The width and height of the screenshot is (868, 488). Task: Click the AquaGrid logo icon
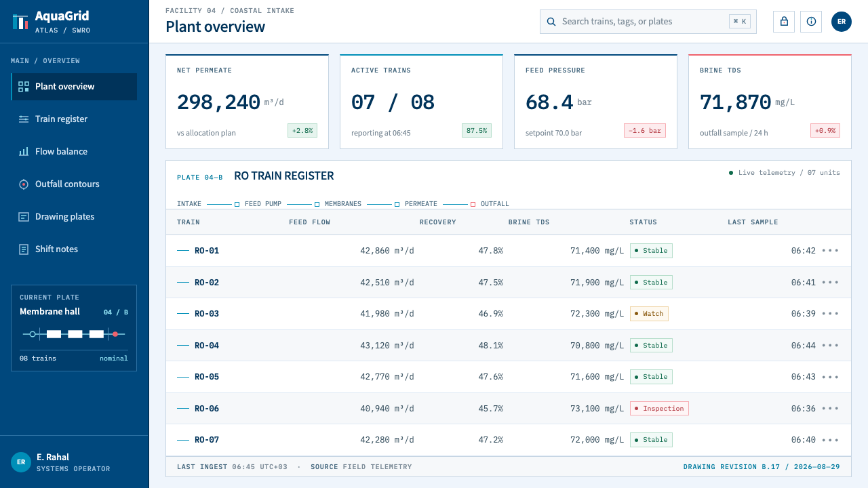[x=20, y=22]
